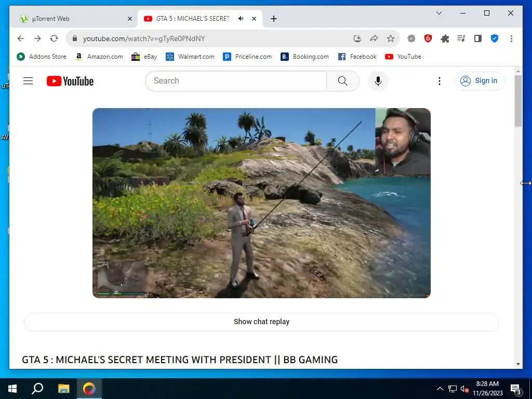Go forward in browser history
This screenshot has height=399, width=532.
(37, 38)
